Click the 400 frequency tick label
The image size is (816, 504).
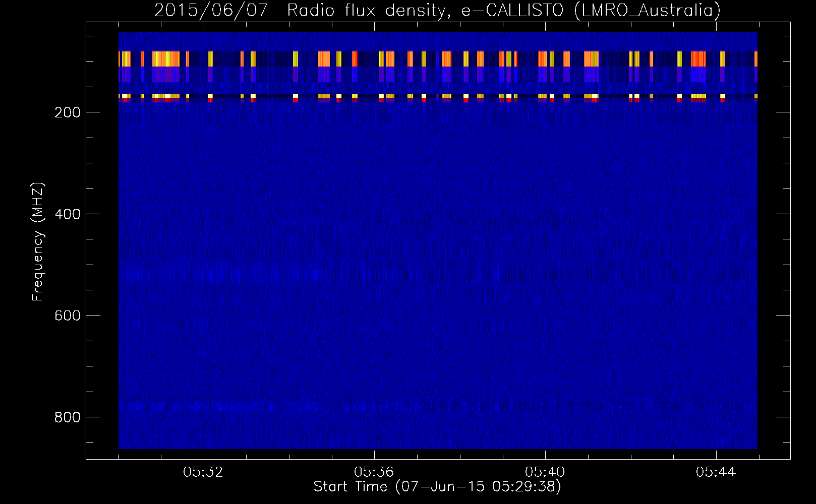pos(68,214)
